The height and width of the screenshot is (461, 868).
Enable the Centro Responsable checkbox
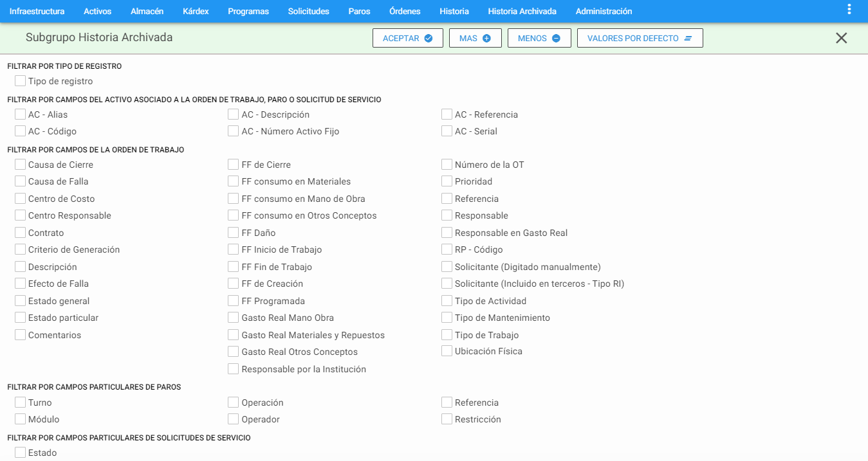[x=21, y=215]
